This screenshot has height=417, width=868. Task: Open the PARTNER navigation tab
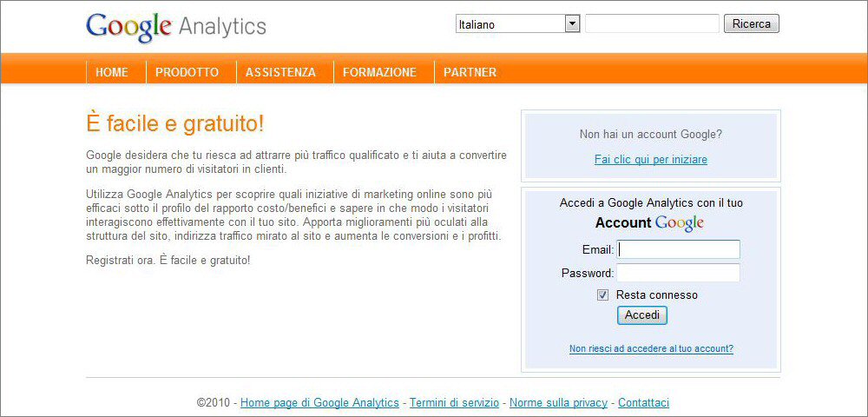click(x=470, y=72)
